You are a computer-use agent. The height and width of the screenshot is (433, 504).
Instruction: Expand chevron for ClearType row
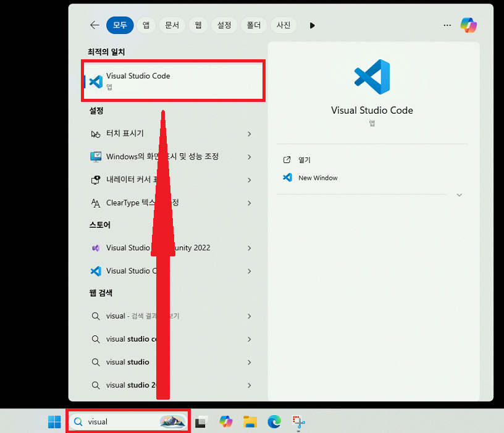point(249,203)
